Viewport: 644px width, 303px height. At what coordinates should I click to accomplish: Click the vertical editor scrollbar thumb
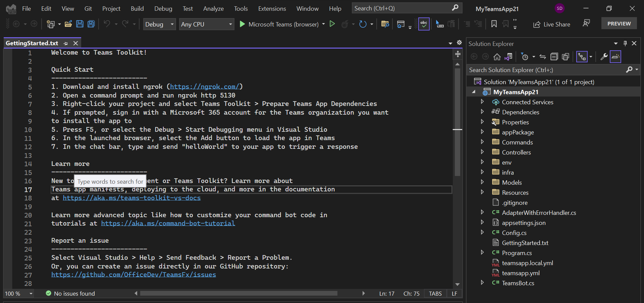458,122
